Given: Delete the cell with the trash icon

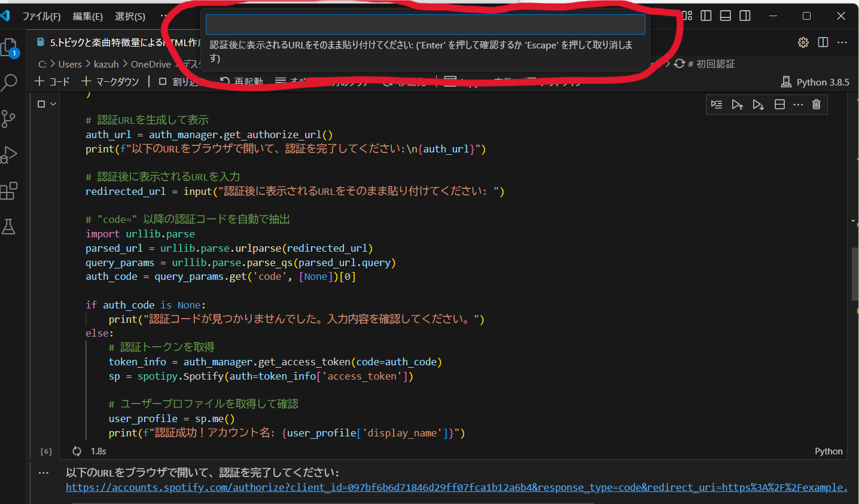Looking at the screenshot, I should [817, 104].
